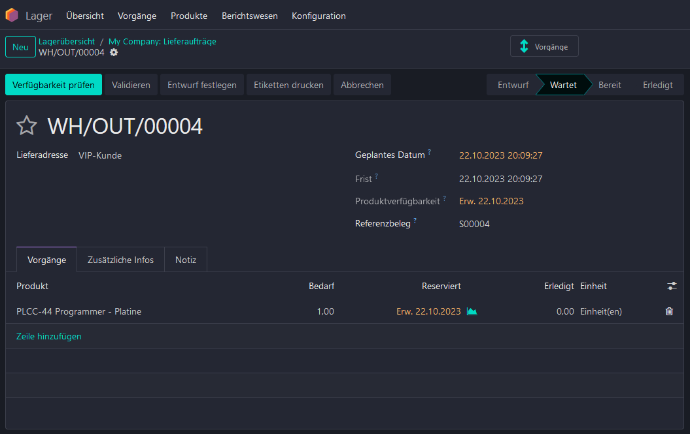Viewport: 690px width, 434px height.
Task: Select the Wartet status stage
Action: point(563,85)
